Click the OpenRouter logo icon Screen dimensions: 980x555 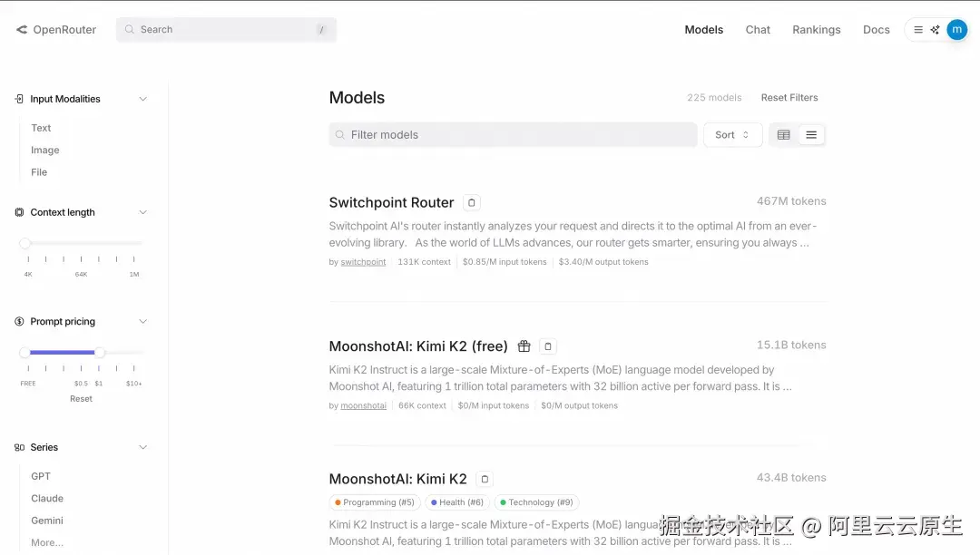tap(22, 29)
